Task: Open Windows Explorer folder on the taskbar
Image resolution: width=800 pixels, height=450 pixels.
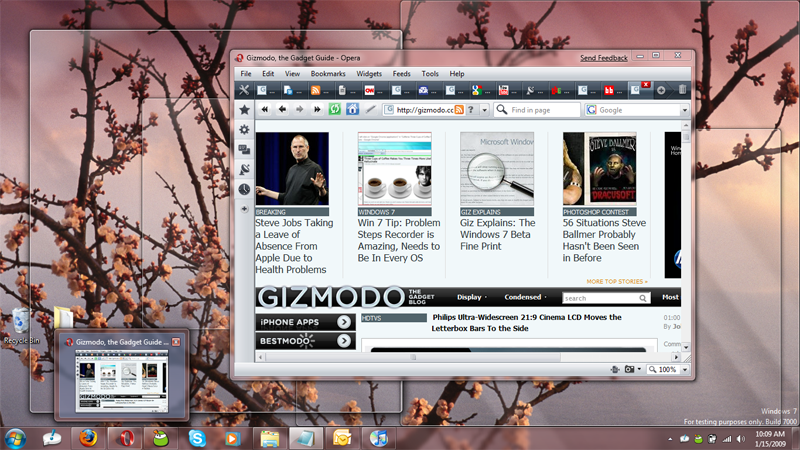Action: point(269,438)
